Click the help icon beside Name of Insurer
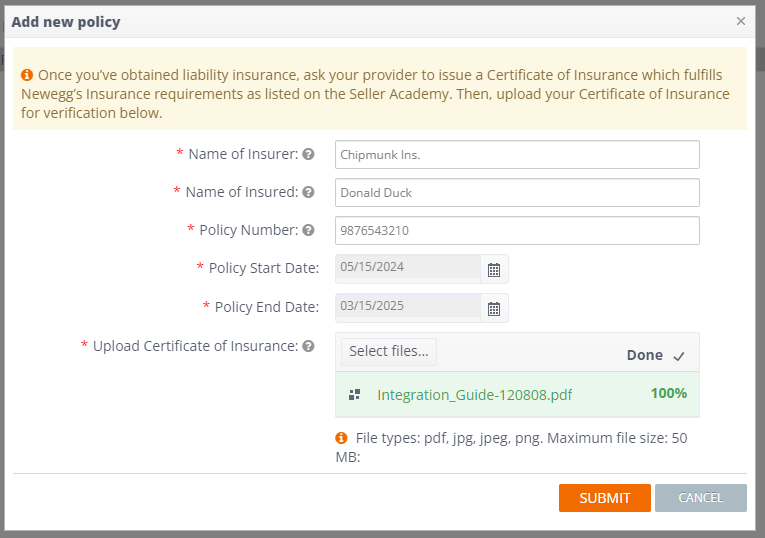Viewport: 765px width, 538px height. click(308, 154)
